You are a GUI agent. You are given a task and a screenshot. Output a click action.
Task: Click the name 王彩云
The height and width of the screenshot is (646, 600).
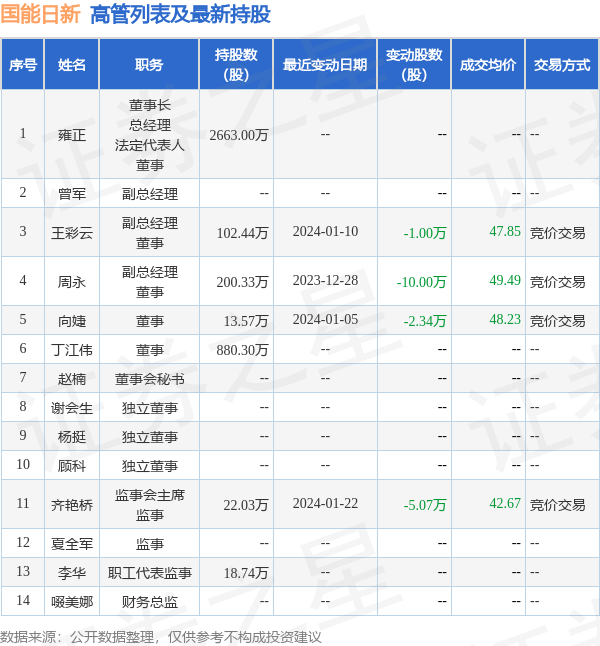click(x=72, y=233)
